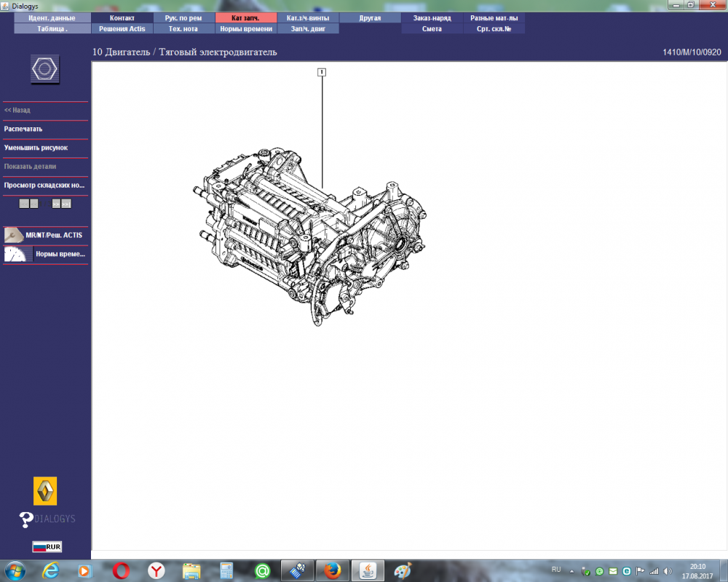
Task: Open the Смета tab
Action: tap(432, 29)
